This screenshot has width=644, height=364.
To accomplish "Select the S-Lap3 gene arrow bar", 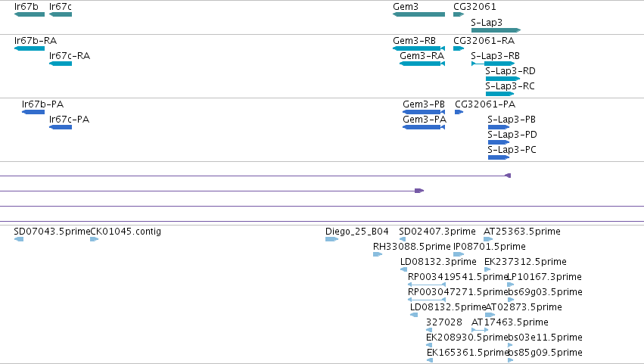I will pyautogui.click(x=496, y=30).
